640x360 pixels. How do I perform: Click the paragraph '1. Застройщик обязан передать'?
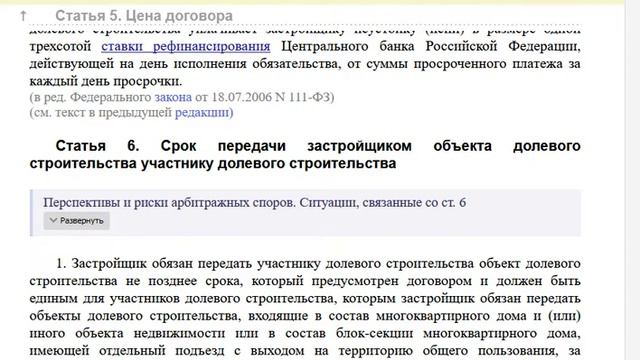[x=305, y=307]
